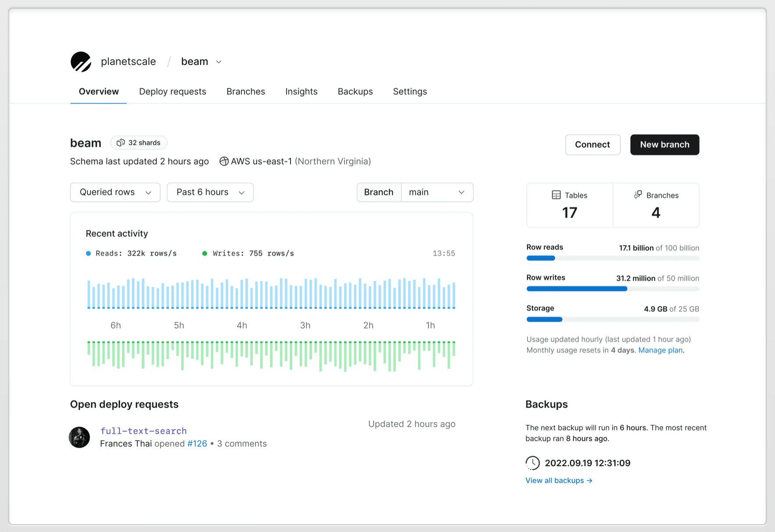
Task: Open the Queried rows dropdown
Action: [115, 192]
